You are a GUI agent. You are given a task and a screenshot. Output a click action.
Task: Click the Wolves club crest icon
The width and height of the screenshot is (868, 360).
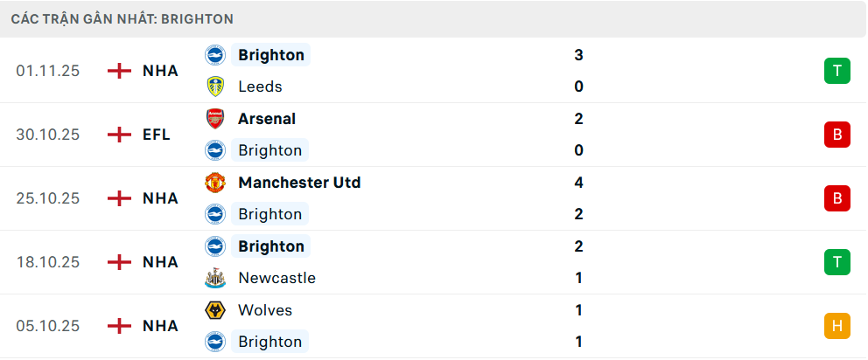click(214, 310)
